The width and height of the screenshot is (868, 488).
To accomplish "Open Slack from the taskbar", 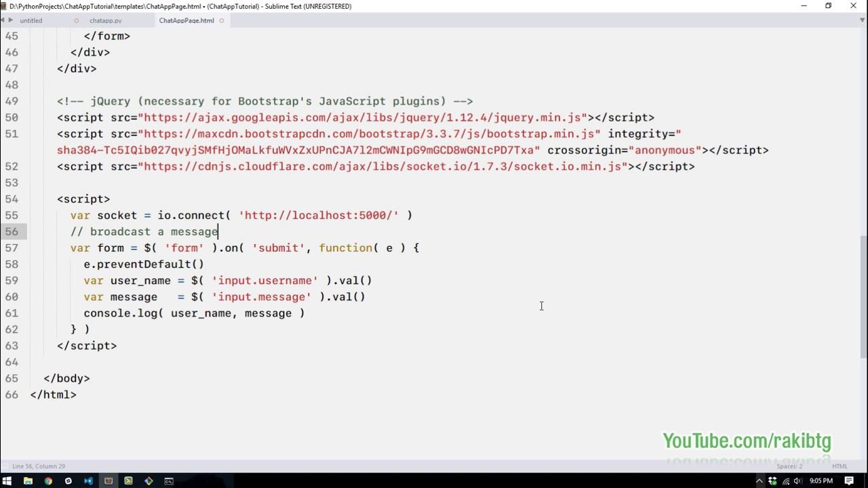I will tap(68, 481).
